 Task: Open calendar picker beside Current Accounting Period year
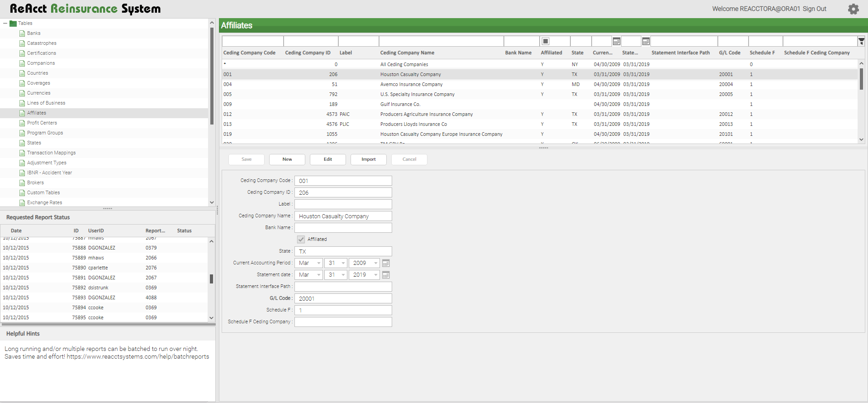coord(386,263)
